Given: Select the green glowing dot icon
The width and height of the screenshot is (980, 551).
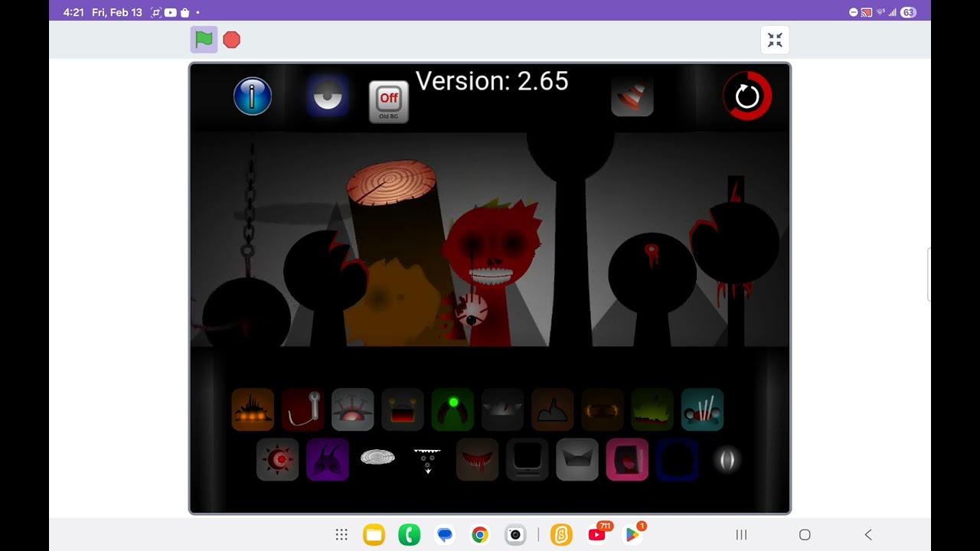Looking at the screenshot, I should (x=452, y=409).
